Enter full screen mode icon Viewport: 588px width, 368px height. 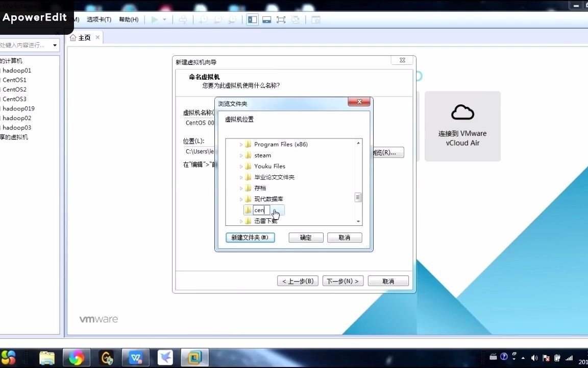coord(281,19)
